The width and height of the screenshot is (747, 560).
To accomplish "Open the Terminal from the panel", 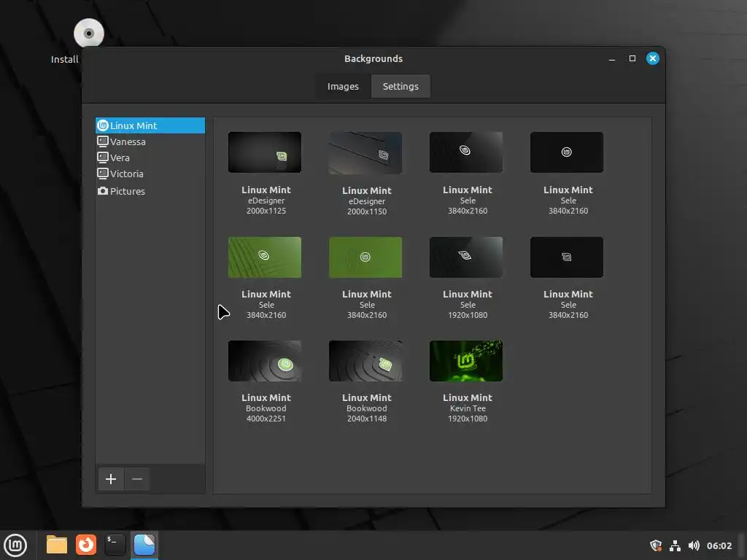I will tap(115, 545).
